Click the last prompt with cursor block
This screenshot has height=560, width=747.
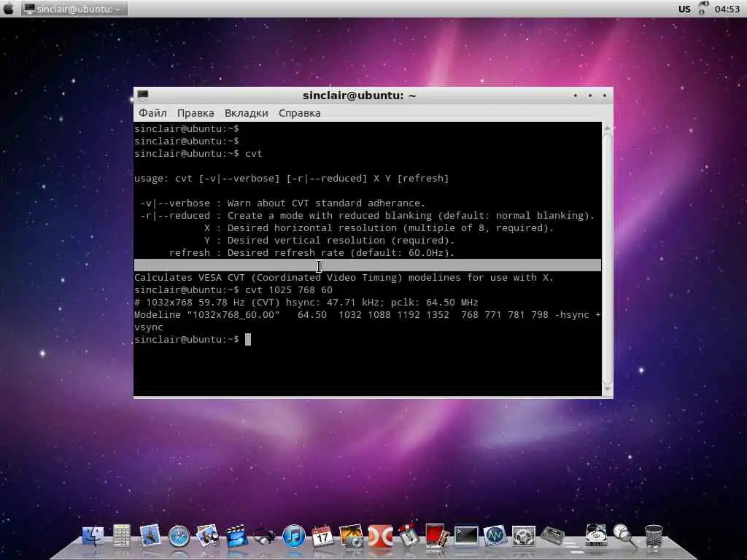tap(193, 340)
